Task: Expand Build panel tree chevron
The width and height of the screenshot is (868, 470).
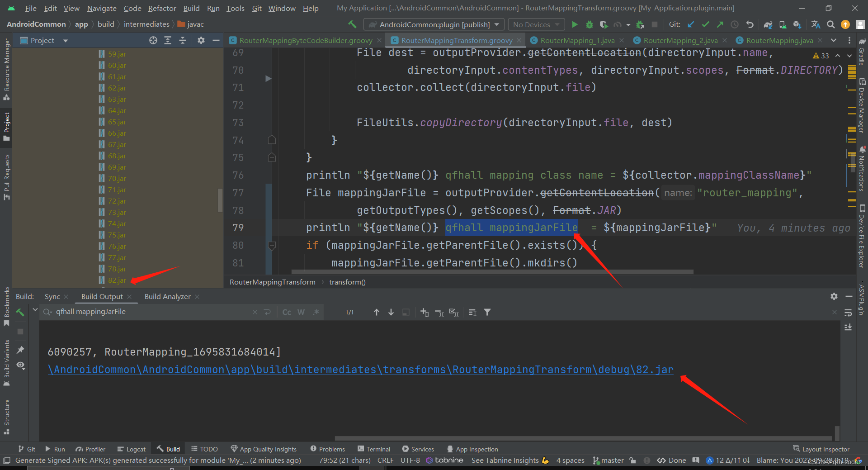Action: 35,310
